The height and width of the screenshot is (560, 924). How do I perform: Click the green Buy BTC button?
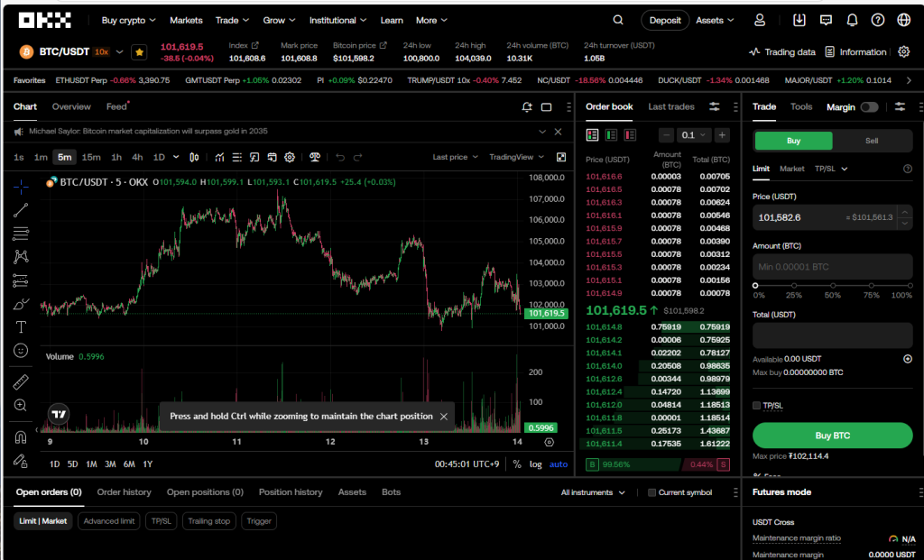832,436
